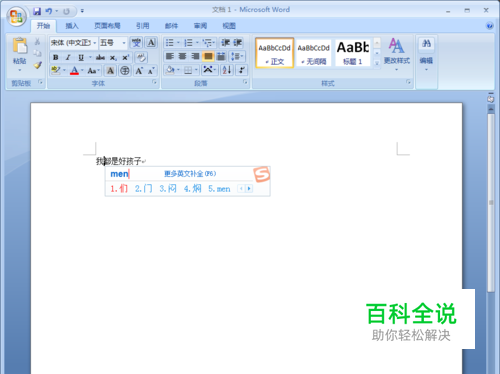Select the 无间隔 style
Viewport: 500px width, 374px height.
coord(313,53)
